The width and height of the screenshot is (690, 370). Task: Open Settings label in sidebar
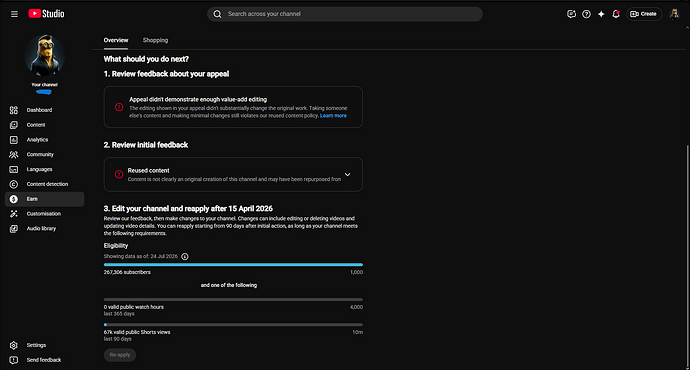[36, 345]
